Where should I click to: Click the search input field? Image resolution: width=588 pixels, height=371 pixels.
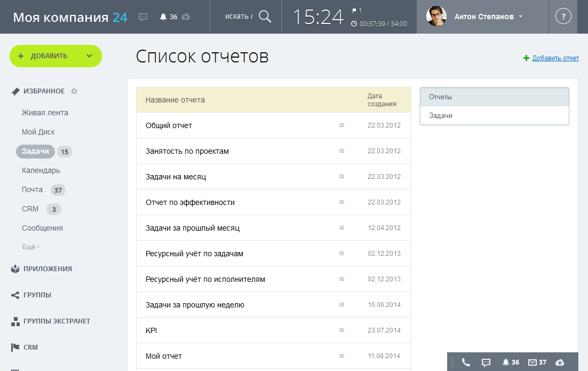pyautogui.click(x=239, y=17)
